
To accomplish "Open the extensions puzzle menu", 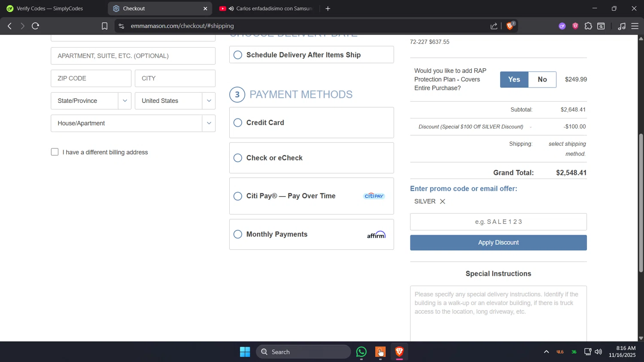I will click(588, 26).
